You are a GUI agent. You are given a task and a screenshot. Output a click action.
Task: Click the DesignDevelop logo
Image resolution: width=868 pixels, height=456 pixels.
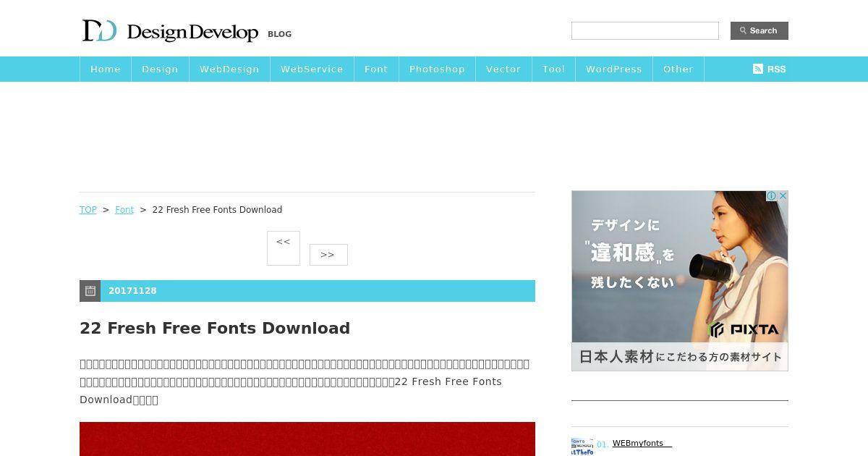pos(170,31)
